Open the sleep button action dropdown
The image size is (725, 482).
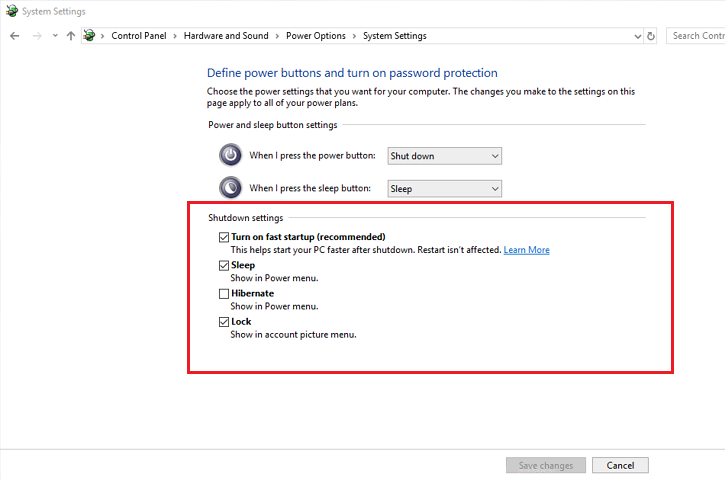[444, 188]
